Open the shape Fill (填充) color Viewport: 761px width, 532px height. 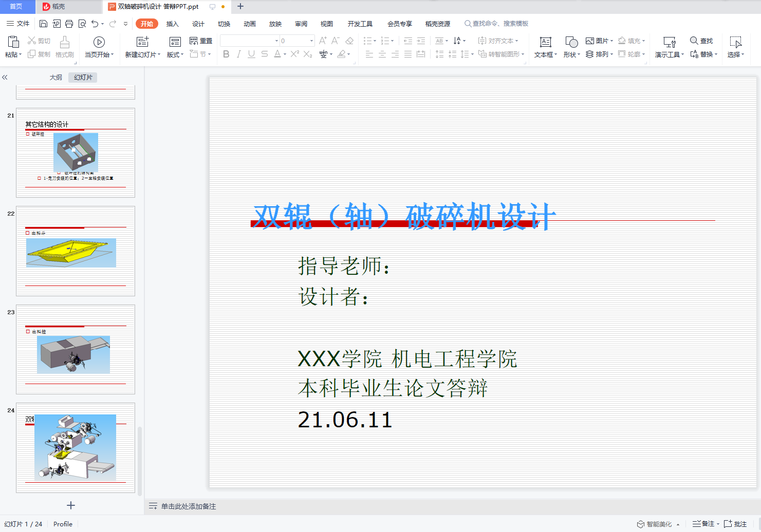tap(631, 41)
